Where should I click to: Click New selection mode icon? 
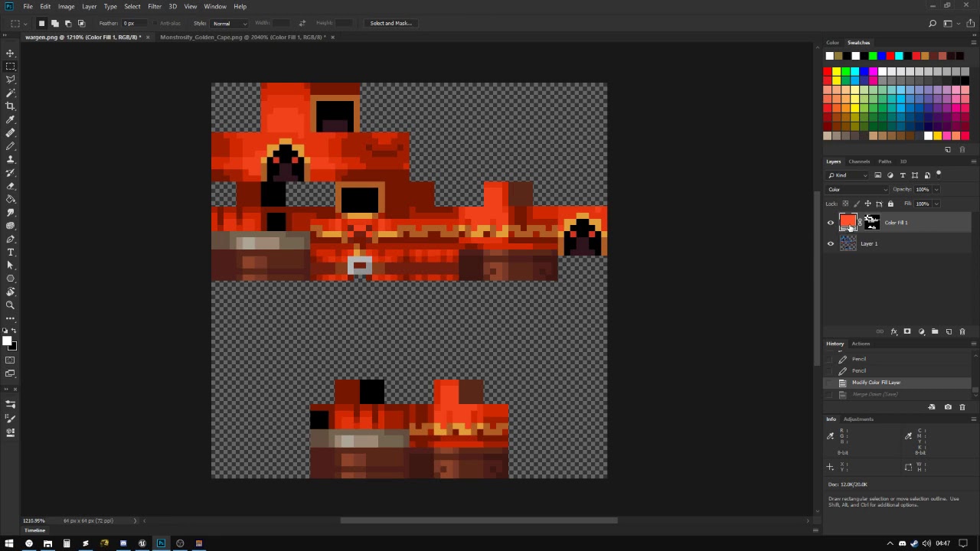click(41, 23)
